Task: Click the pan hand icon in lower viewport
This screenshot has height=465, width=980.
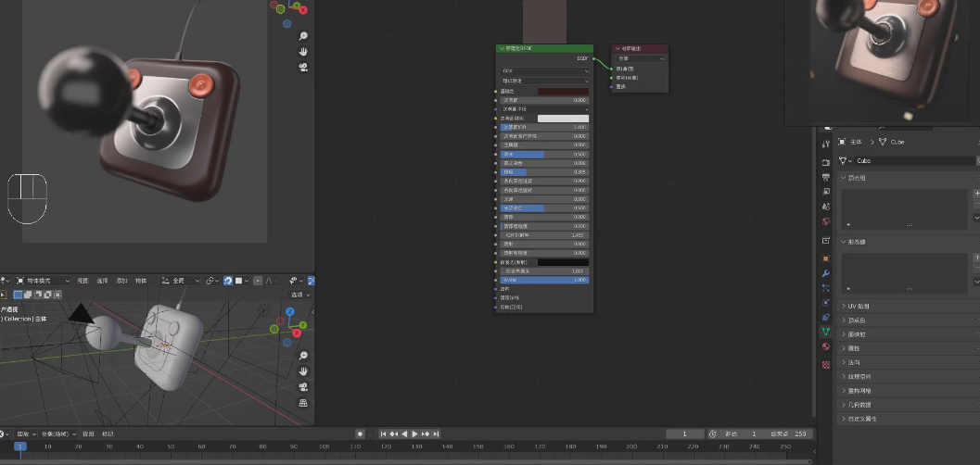Action: coord(303,371)
